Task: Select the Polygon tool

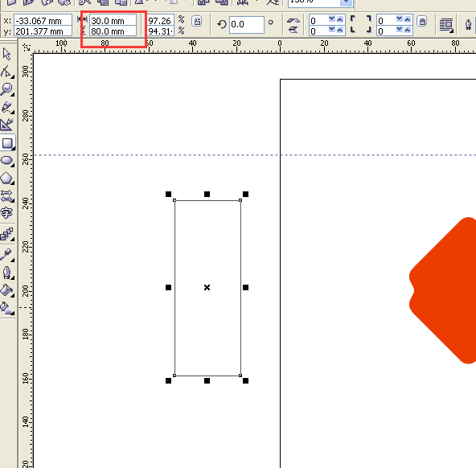Action: (6, 179)
